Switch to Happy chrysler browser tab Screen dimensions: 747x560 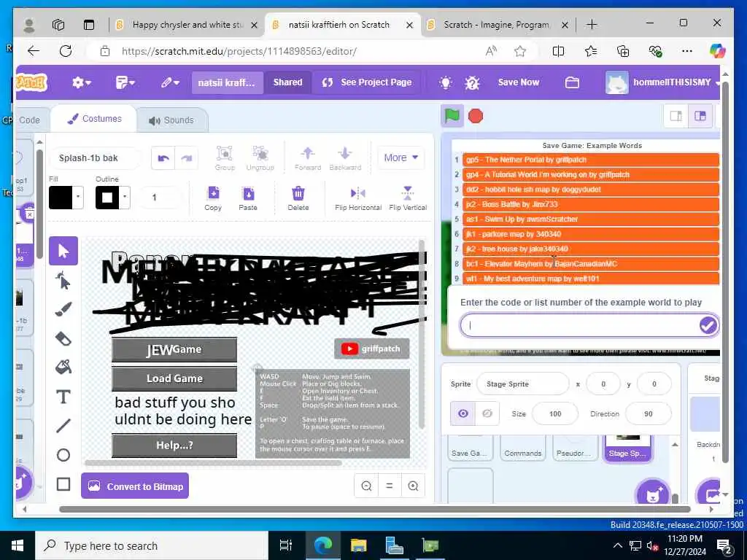pyautogui.click(x=187, y=25)
